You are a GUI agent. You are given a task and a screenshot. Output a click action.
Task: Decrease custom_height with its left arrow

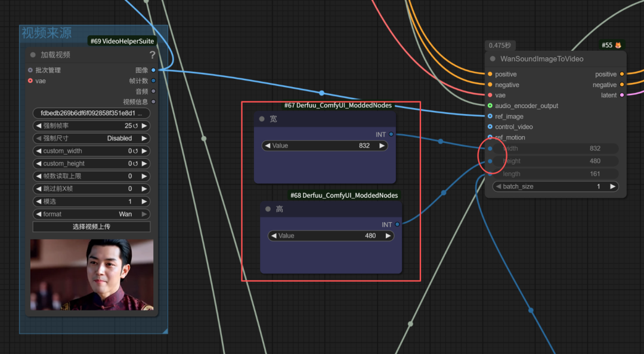pyautogui.click(x=39, y=164)
